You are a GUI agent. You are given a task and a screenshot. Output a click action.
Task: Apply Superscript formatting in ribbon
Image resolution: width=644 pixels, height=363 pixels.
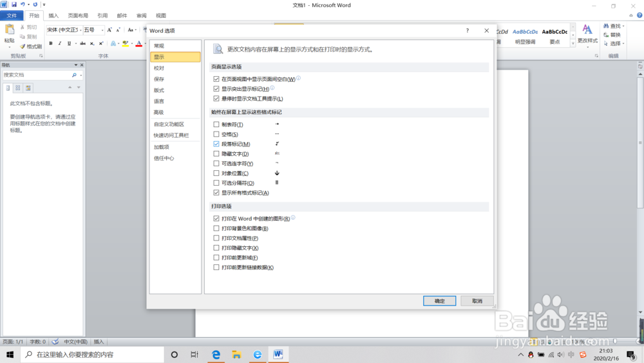[x=101, y=43]
